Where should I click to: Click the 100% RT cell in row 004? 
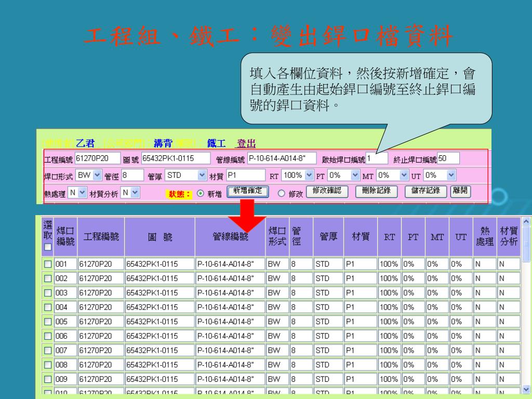pyautogui.click(x=389, y=308)
